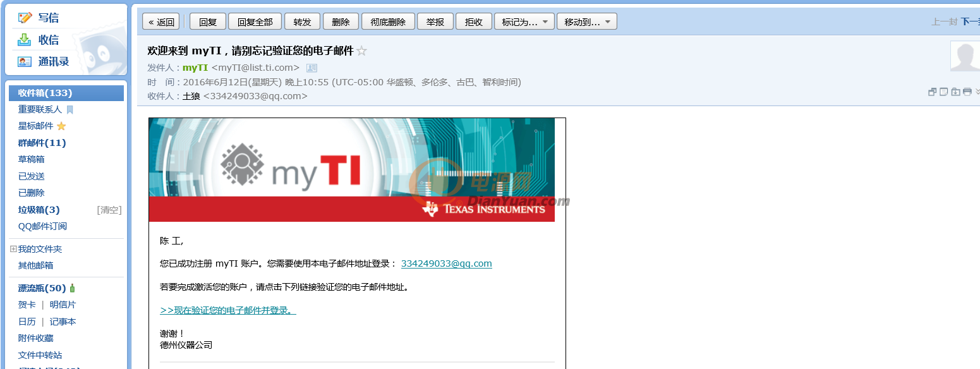Viewport: 980px width, 369px height.
Task: Click the sender name myTI
Action: click(x=195, y=68)
